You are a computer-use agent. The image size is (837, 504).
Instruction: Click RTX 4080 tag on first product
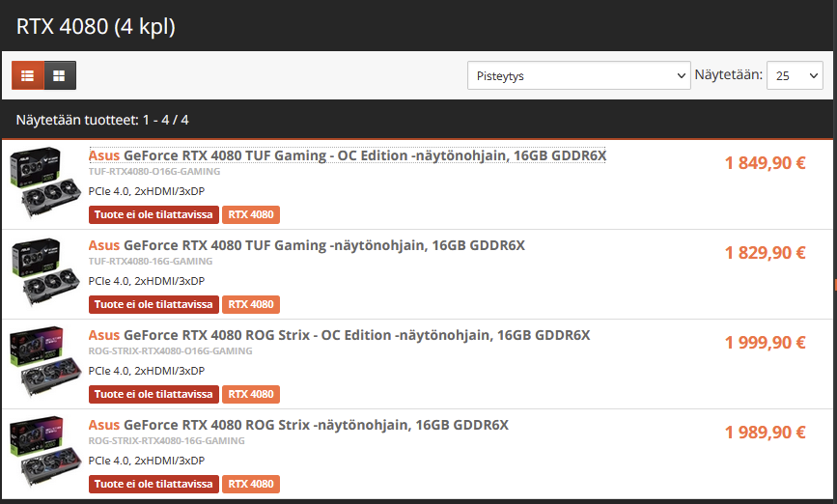pos(251,214)
